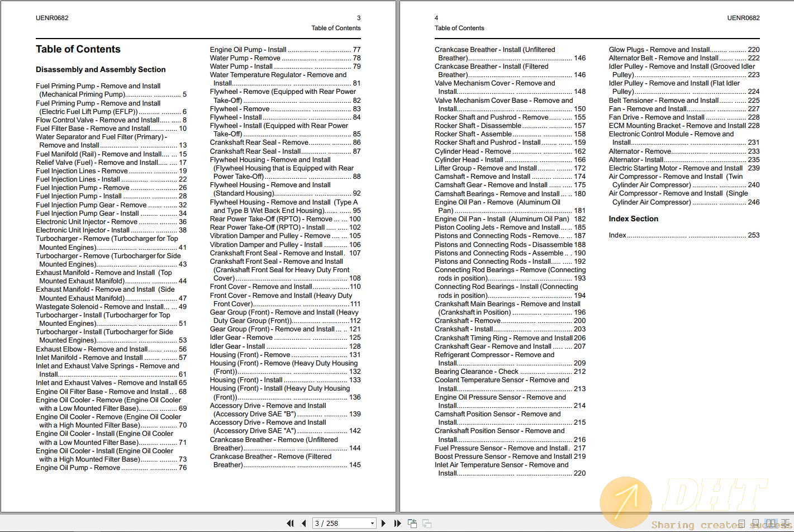Click 'Rocker Shaft - Assemble' entry
Screen dimensions: 794x532
(x=510, y=134)
